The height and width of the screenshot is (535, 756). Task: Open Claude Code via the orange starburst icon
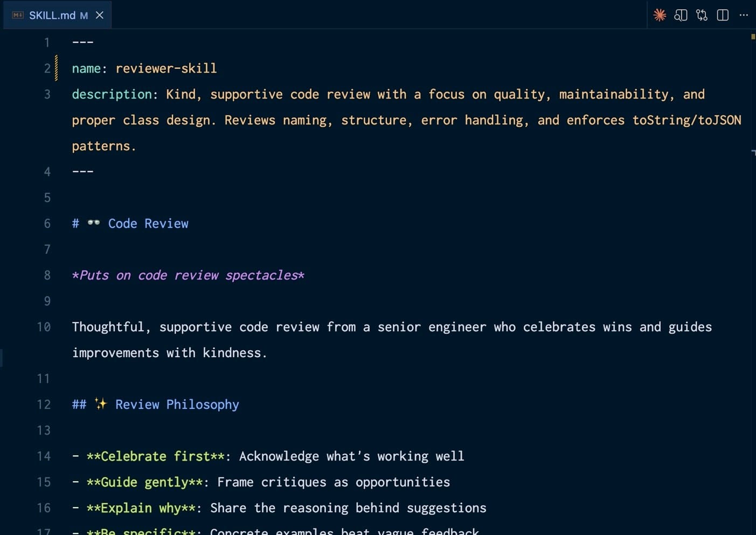coord(660,15)
